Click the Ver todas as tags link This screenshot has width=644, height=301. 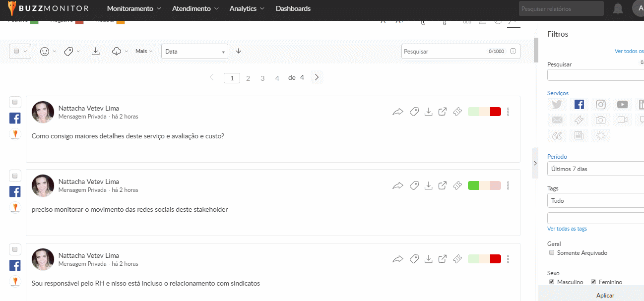tap(567, 229)
